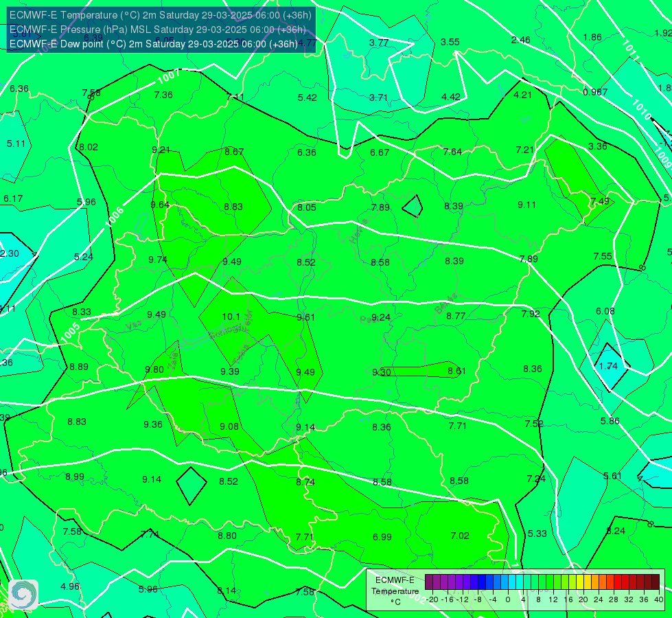
Task: Click the 1007 isobar label
Action: (168, 77)
